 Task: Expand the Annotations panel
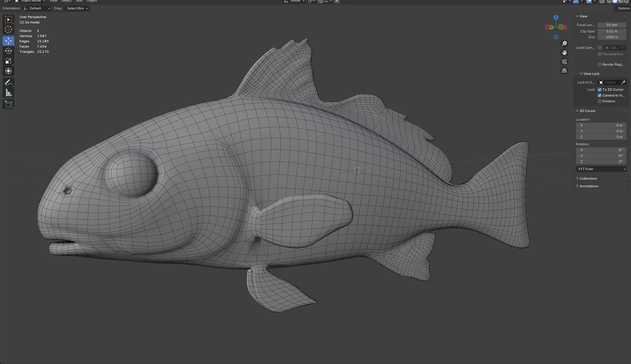(588, 186)
